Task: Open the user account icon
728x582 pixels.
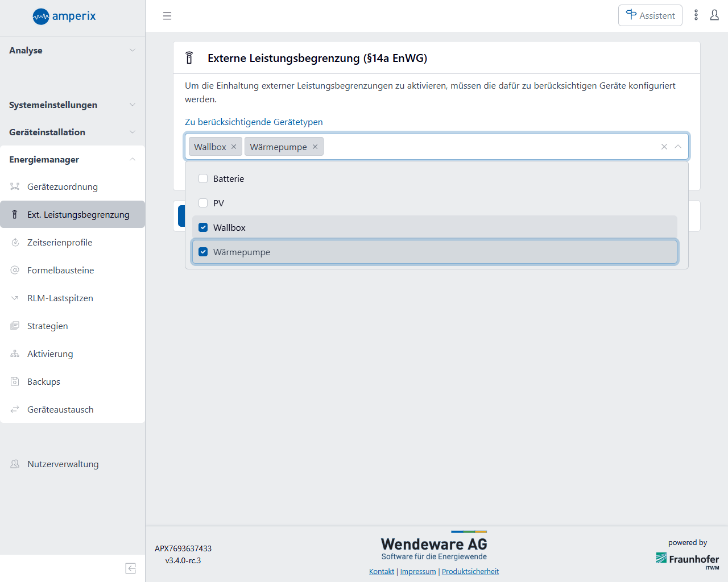Action: click(714, 15)
